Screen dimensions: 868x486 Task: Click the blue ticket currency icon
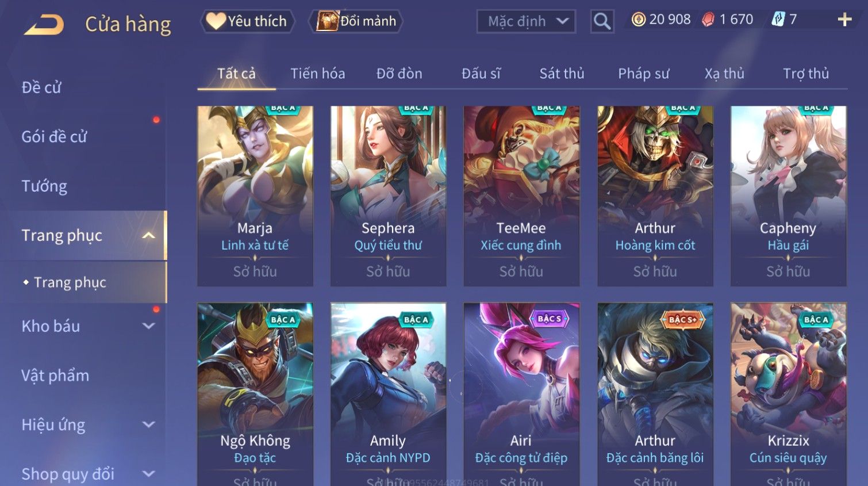click(x=778, y=20)
